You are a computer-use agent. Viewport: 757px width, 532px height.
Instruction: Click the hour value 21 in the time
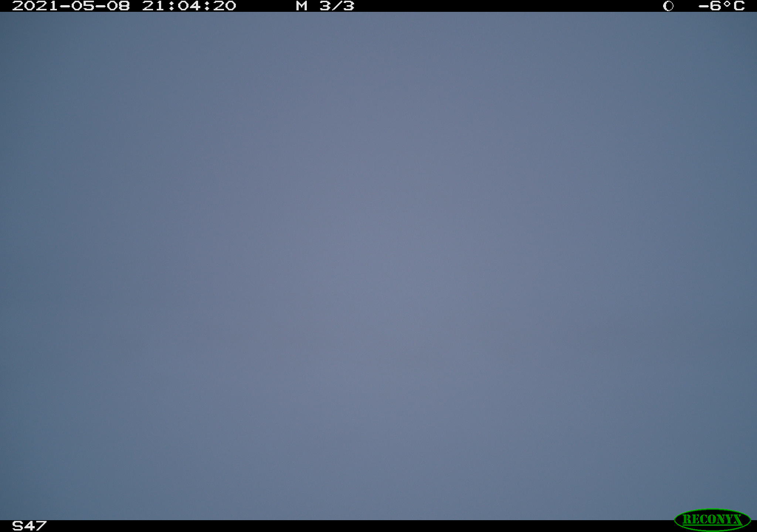pyautogui.click(x=153, y=6)
